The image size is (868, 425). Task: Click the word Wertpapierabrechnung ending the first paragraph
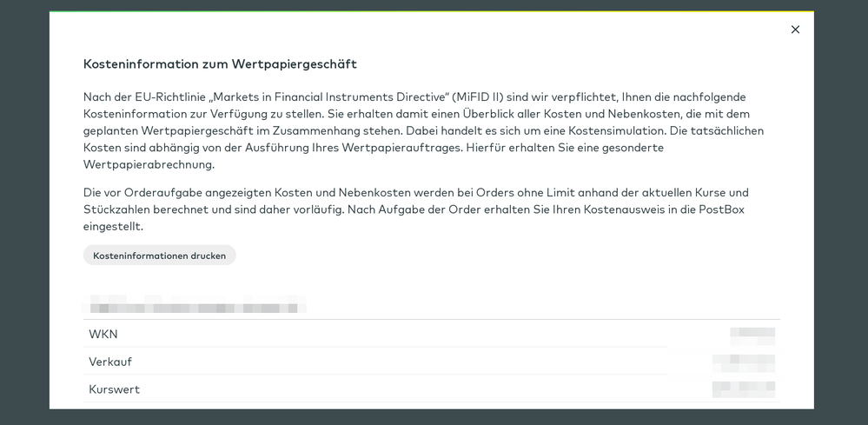(149, 164)
